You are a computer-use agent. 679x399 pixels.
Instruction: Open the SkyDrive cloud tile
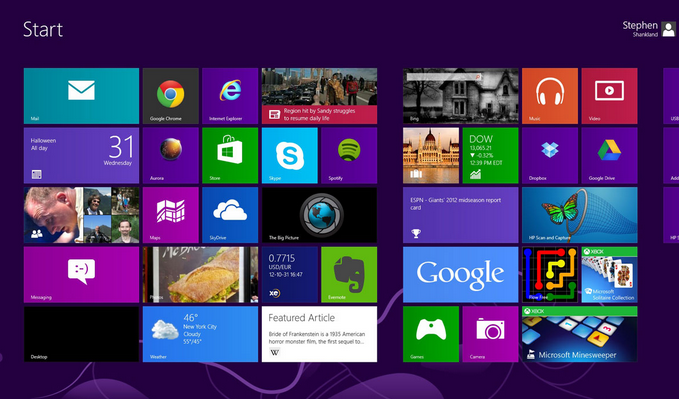coord(230,215)
